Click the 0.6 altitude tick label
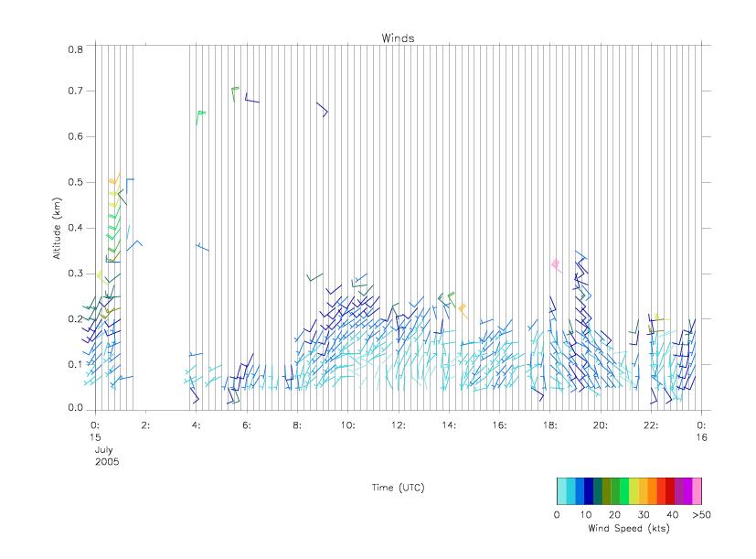This screenshot has width=756, height=559. [x=75, y=136]
